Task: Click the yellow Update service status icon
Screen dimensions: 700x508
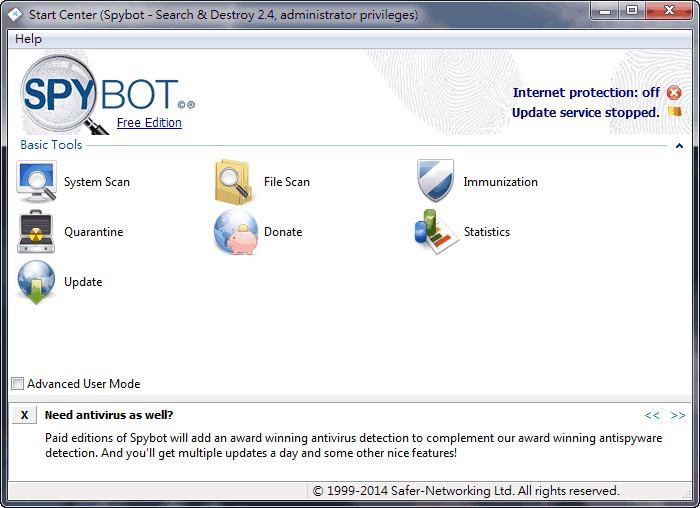Action: 675,111
